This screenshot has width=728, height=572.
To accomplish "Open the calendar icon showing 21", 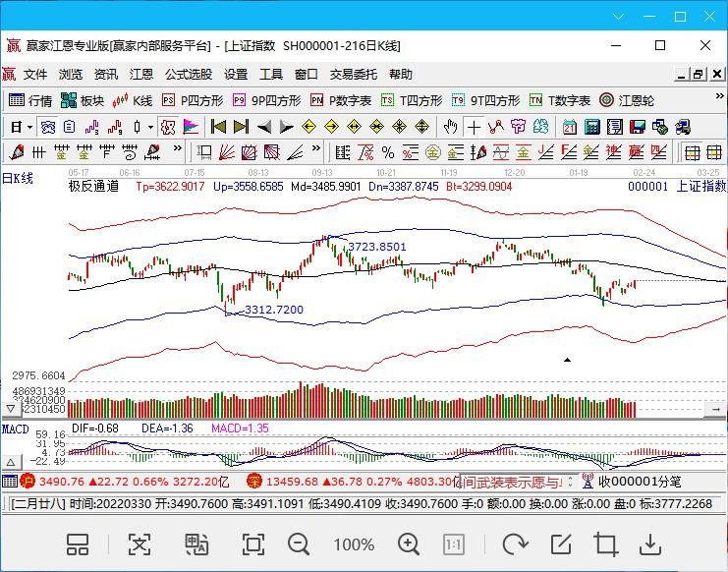I will (x=569, y=127).
